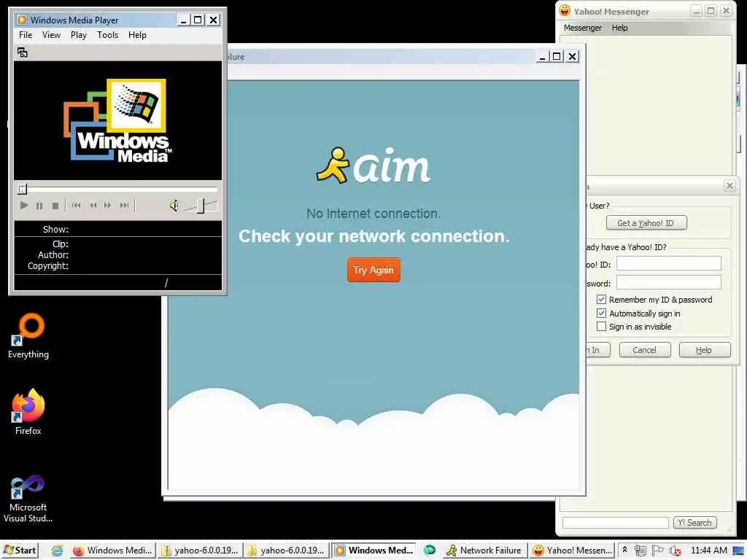This screenshot has width=747, height=560.
Task: Click the AIM running man logo
Action: [333, 165]
